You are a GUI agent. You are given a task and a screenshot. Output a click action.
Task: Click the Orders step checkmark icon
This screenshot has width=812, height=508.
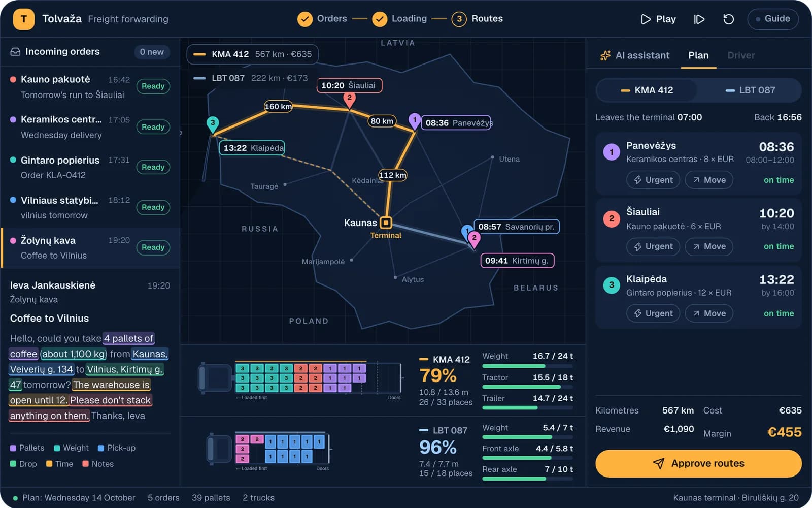click(304, 19)
